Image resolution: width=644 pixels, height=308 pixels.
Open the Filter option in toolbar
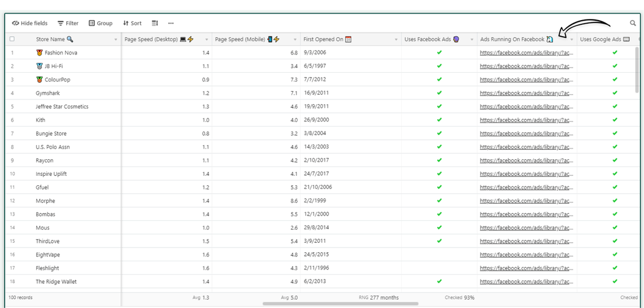click(x=68, y=24)
